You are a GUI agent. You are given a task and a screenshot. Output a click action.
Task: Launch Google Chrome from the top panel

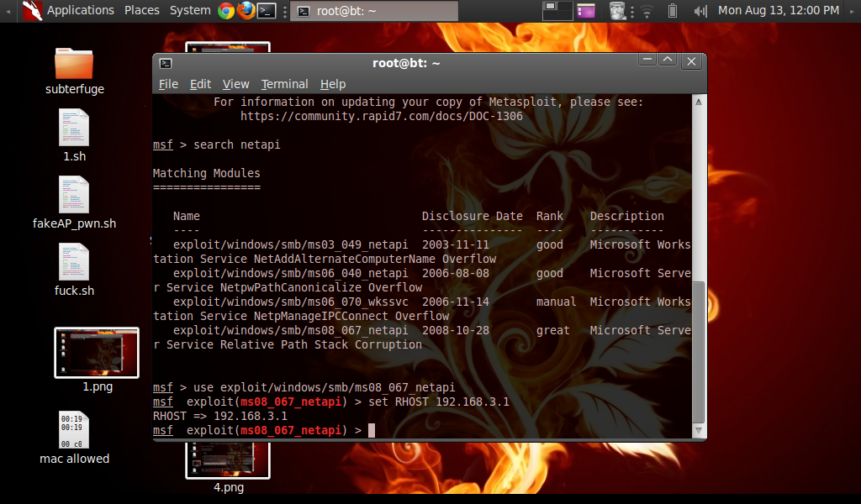coord(225,10)
